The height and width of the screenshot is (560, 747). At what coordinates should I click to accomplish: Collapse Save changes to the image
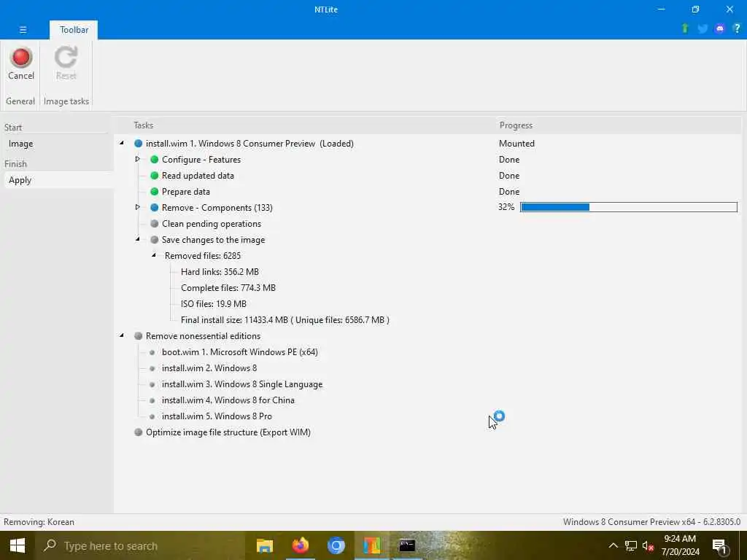[138, 239]
